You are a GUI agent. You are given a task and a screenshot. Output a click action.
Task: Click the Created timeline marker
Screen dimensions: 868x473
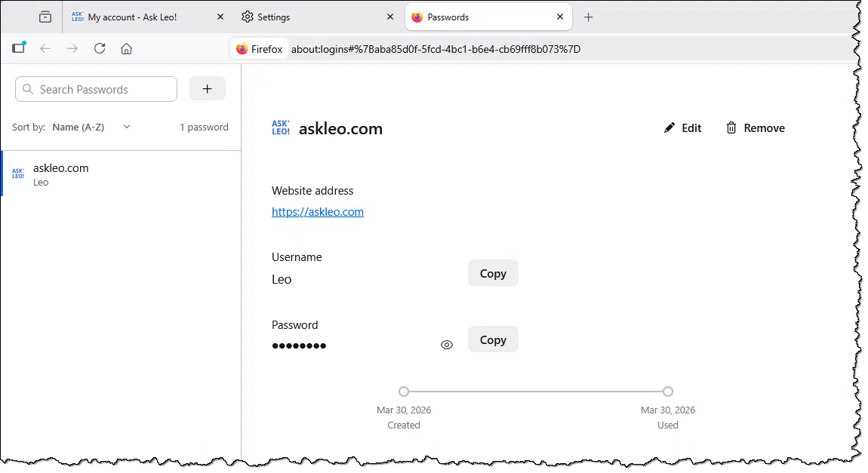(404, 392)
